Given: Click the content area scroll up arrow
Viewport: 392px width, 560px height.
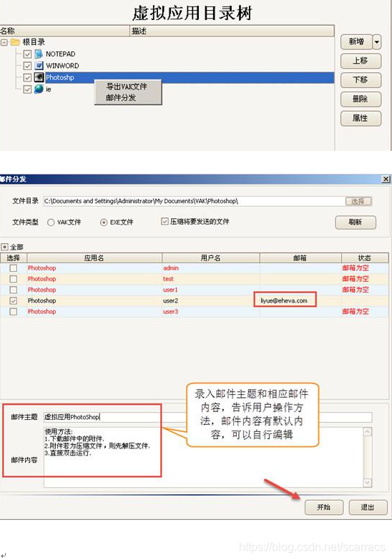Looking at the screenshot, I should pos(368,432).
